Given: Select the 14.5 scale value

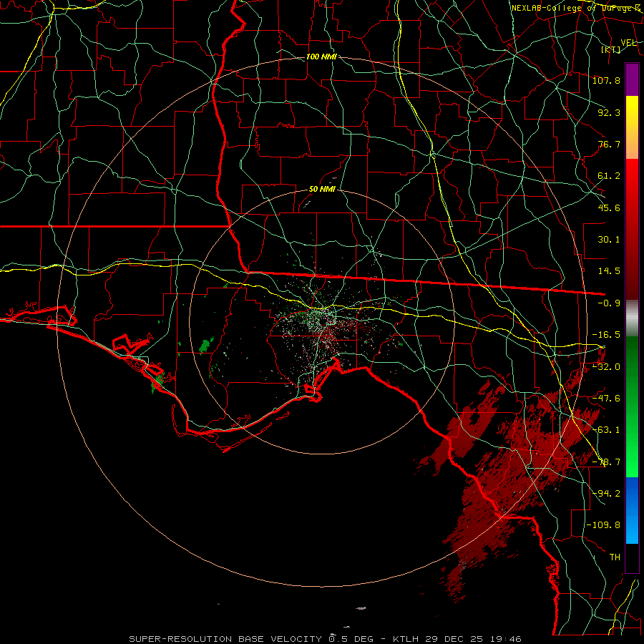Looking at the screenshot, I should point(609,271).
